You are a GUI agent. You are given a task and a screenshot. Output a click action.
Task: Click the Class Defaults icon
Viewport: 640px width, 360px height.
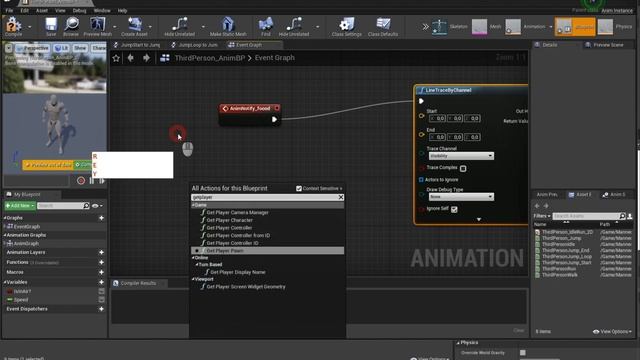(383, 24)
